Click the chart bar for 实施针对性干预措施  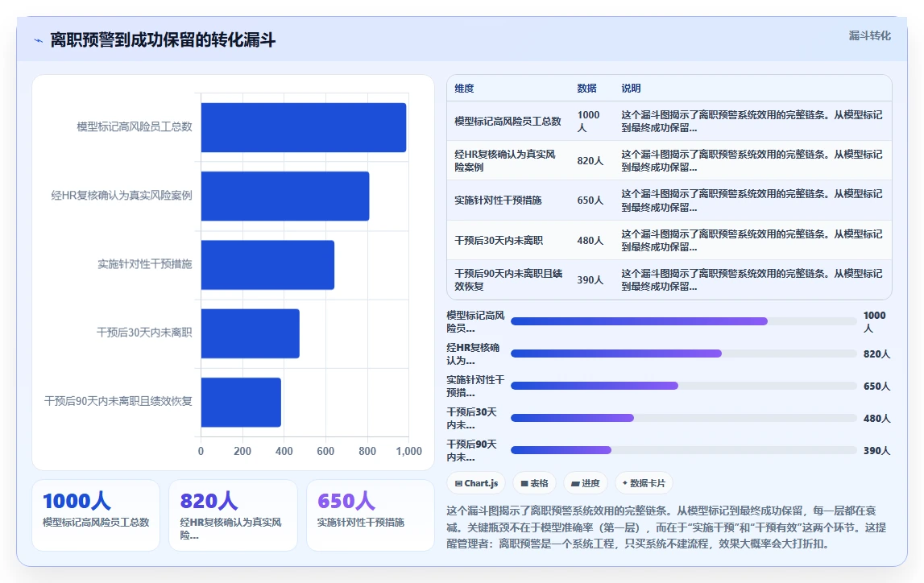coord(267,265)
